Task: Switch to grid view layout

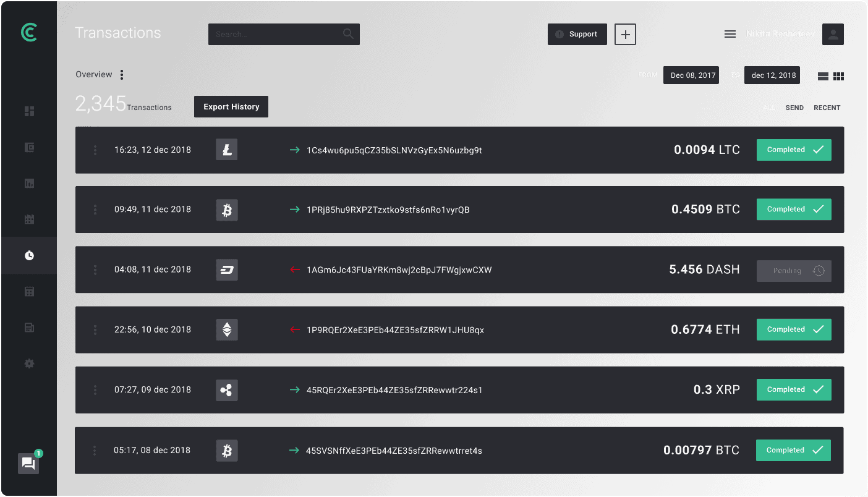Action: pos(839,76)
